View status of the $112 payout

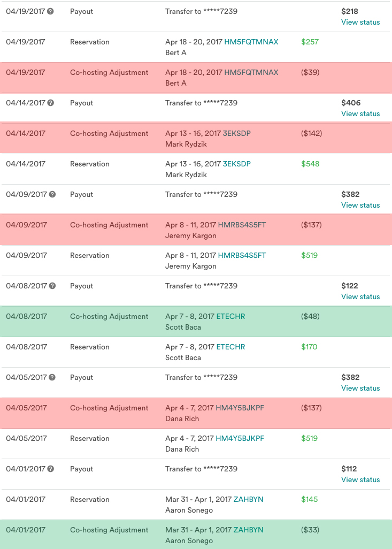360,479
